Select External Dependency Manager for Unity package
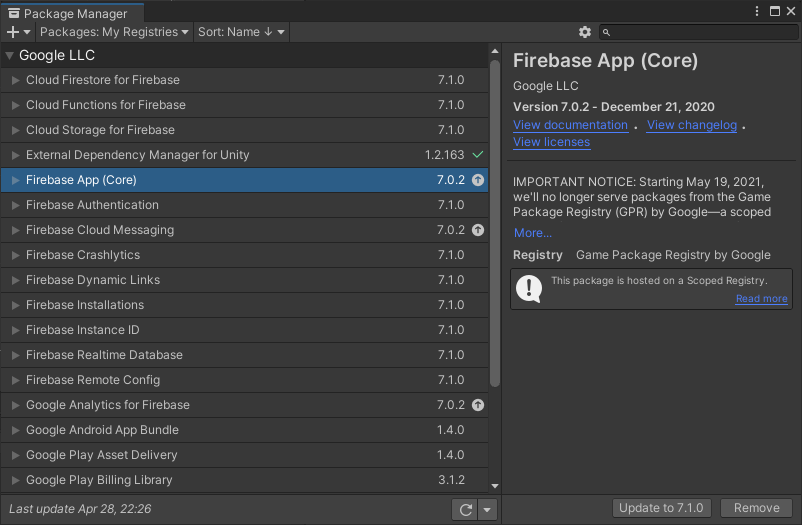Image resolution: width=802 pixels, height=525 pixels. (x=244, y=155)
